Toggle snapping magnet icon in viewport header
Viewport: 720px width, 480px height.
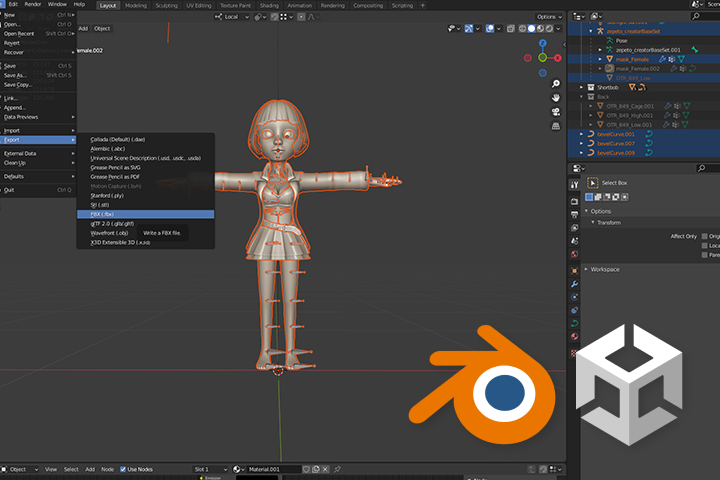(x=275, y=17)
